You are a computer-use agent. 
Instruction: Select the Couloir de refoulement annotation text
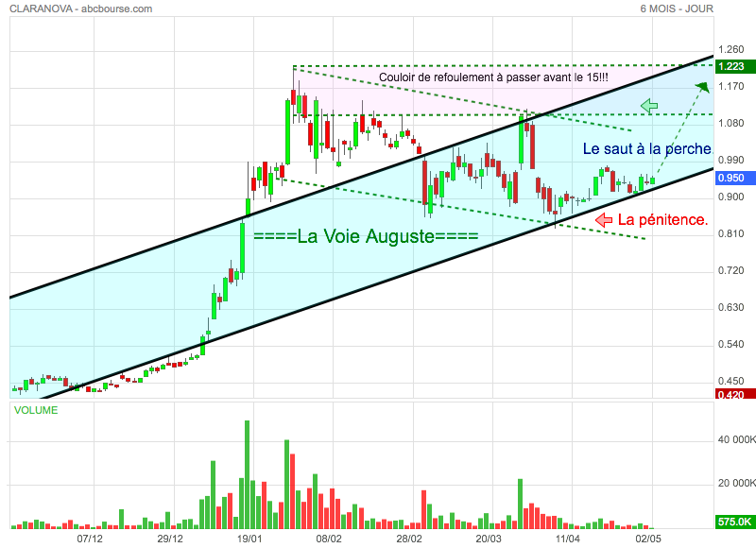pyautogui.click(x=493, y=77)
